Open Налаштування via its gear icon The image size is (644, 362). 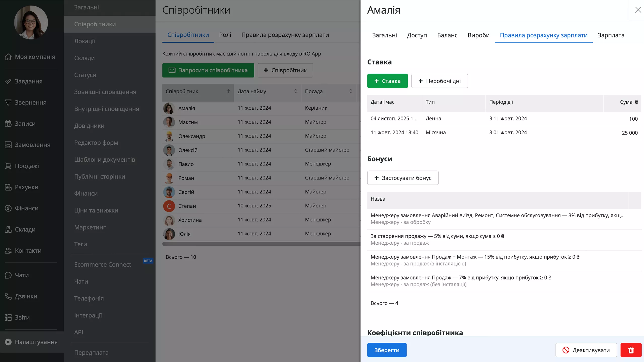(8, 342)
